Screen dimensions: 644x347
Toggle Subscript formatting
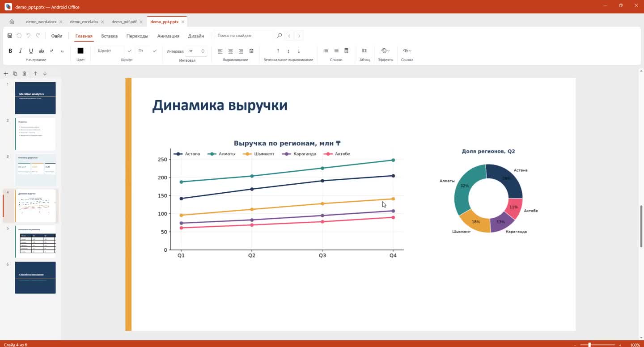(x=62, y=51)
